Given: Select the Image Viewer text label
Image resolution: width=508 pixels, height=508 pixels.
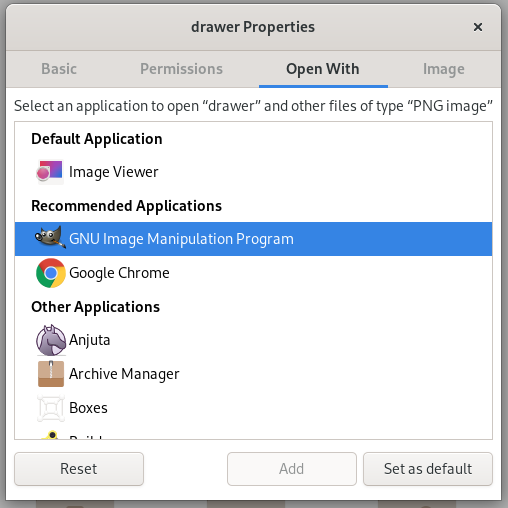Looking at the screenshot, I should pos(114,172).
